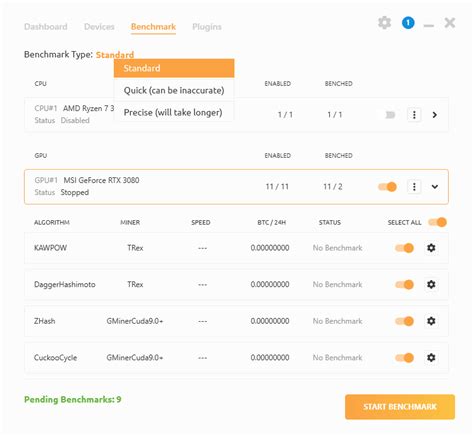Viewport: 474px width, 436px height.
Task: Open the blue notification badge icon
Action: pyautogui.click(x=408, y=23)
